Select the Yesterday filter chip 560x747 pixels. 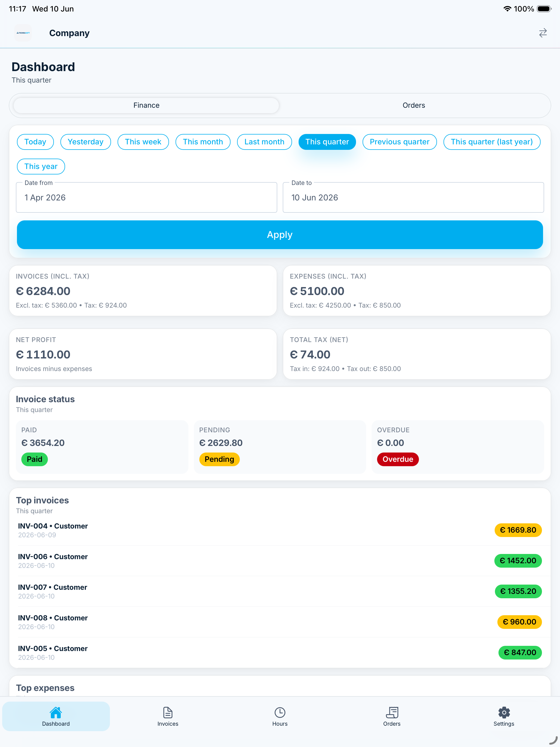(86, 142)
